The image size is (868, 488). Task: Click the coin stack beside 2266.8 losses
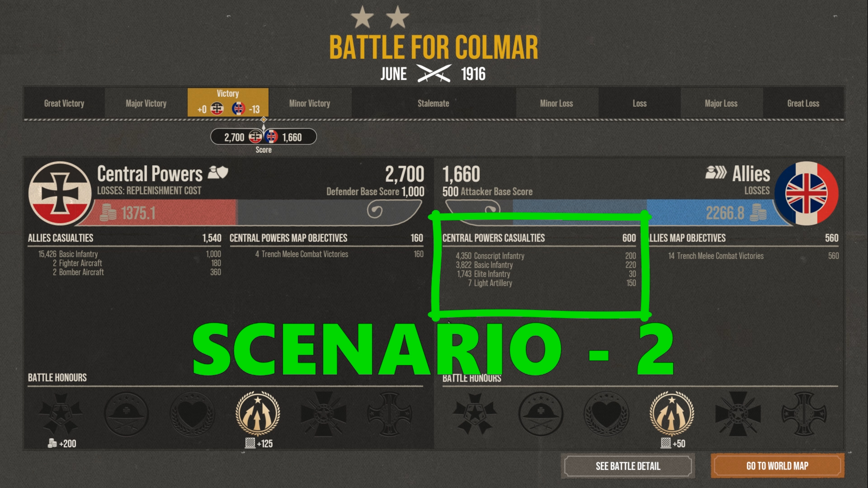(x=758, y=213)
